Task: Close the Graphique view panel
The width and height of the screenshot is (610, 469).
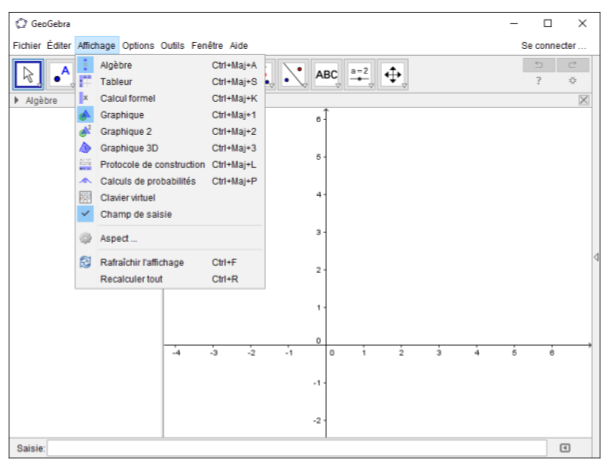Action: [x=584, y=100]
